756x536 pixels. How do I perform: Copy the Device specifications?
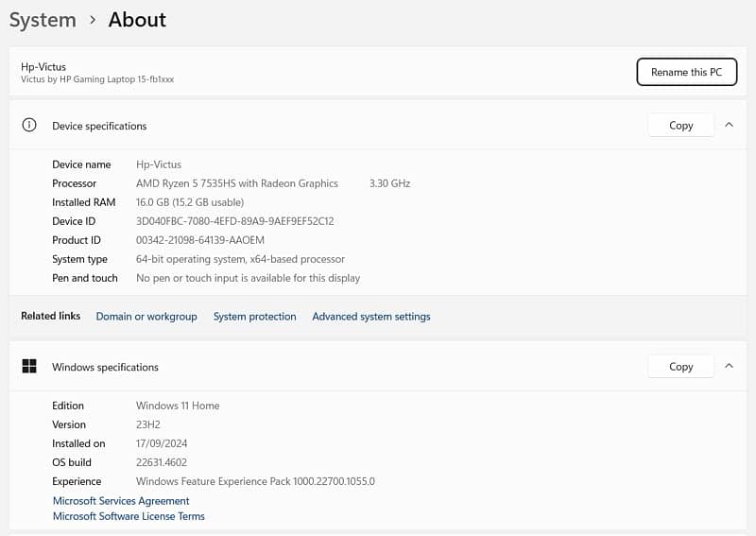680,125
